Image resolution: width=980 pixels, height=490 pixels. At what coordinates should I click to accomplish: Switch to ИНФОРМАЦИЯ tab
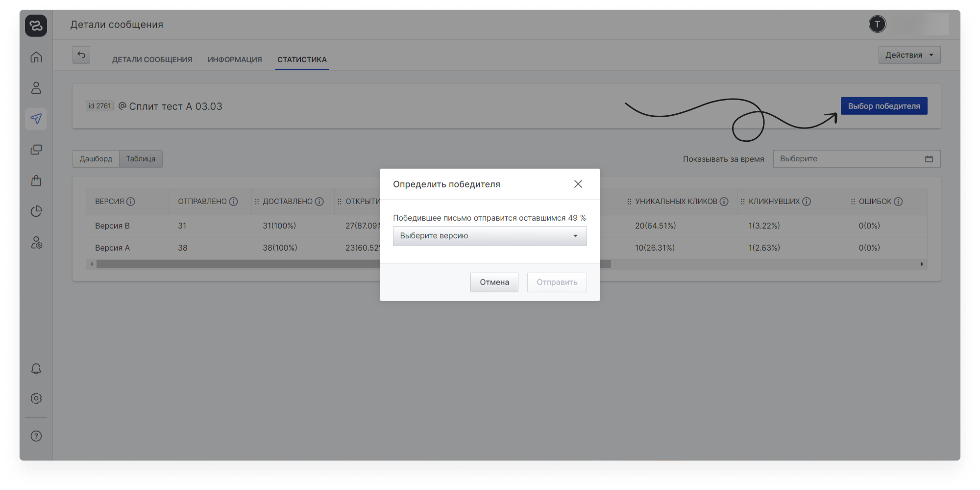pos(235,59)
